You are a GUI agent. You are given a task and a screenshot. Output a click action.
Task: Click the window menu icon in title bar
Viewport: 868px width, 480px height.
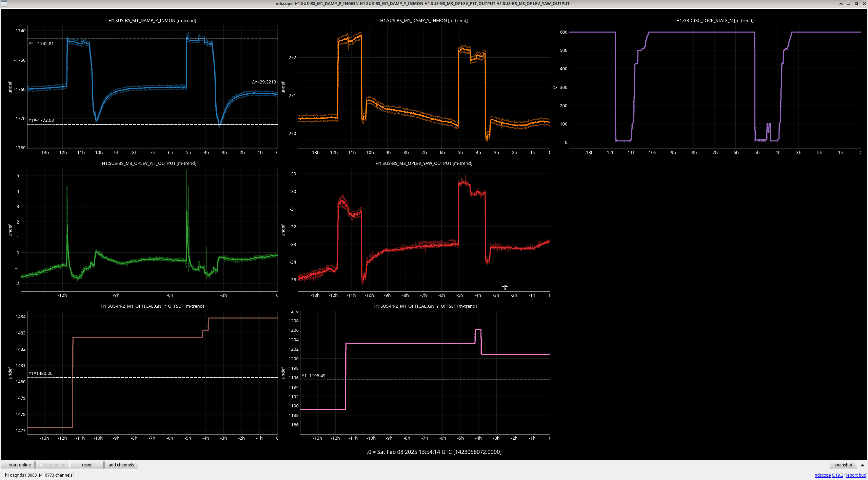click(3, 3)
